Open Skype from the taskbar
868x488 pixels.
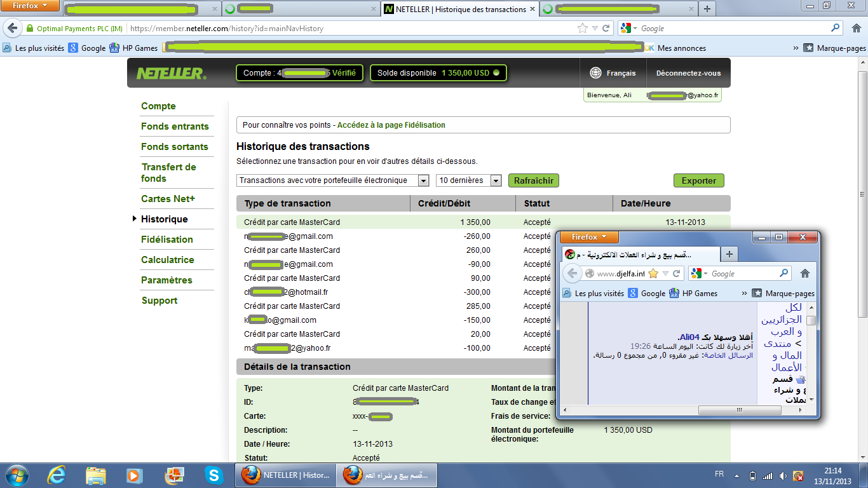214,475
